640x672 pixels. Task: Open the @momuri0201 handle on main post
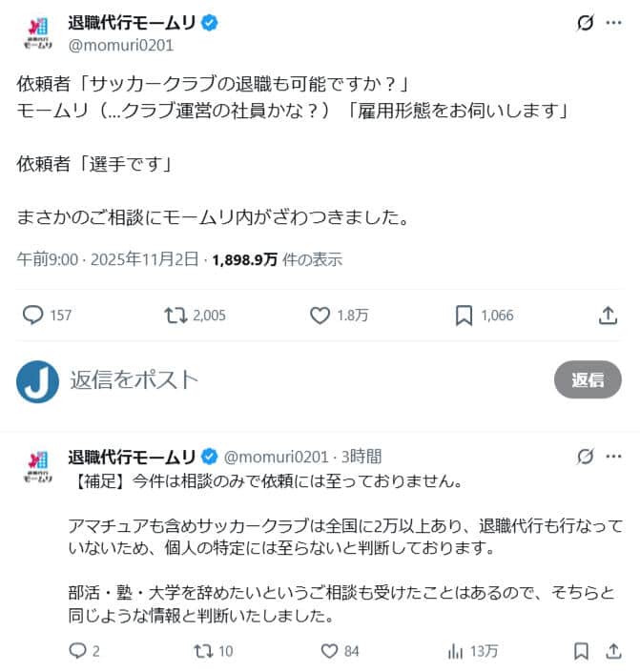click(x=121, y=46)
